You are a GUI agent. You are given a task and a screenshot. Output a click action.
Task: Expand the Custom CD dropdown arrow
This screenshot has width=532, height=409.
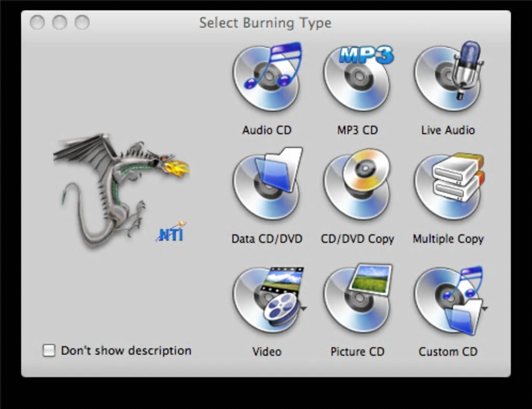click(x=485, y=308)
